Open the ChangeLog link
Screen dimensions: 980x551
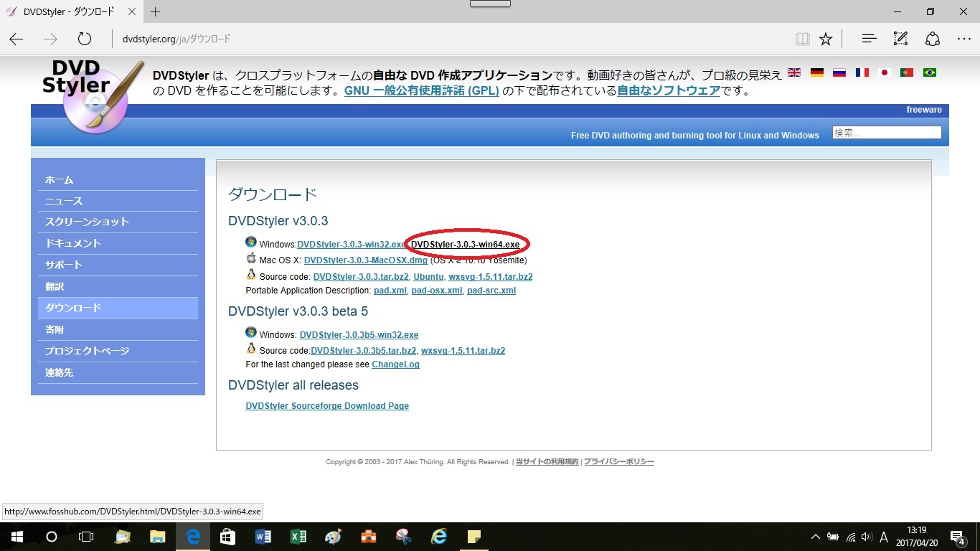click(395, 364)
